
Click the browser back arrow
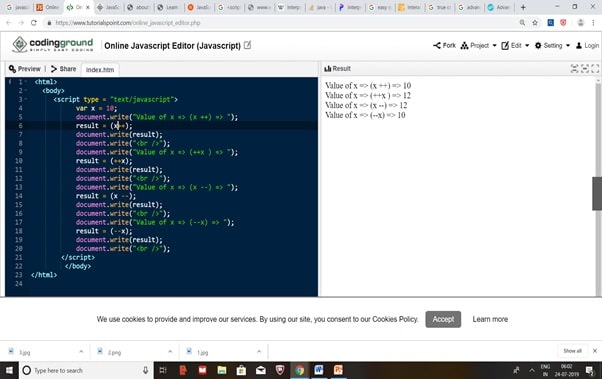[9, 23]
